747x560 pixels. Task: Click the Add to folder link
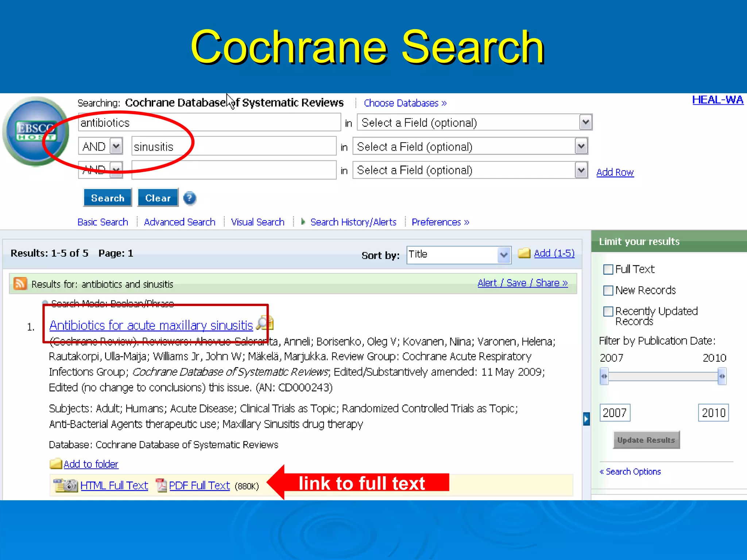click(x=91, y=464)
